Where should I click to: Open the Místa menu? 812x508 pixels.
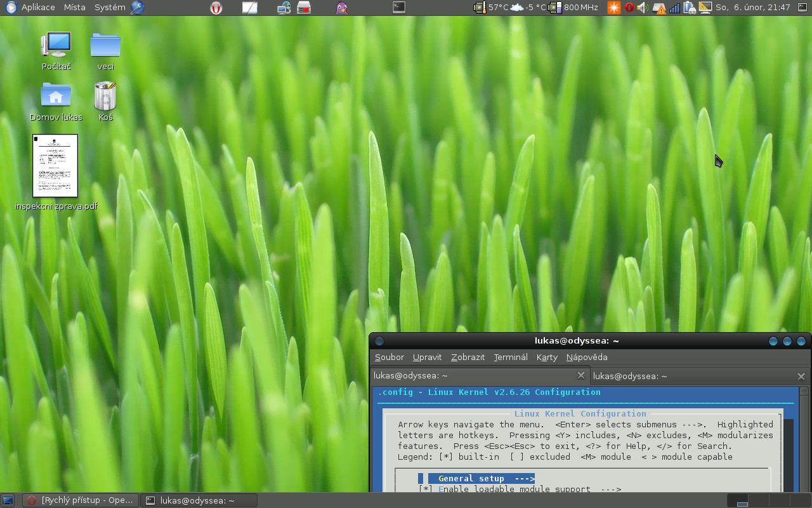click(75, 8)
